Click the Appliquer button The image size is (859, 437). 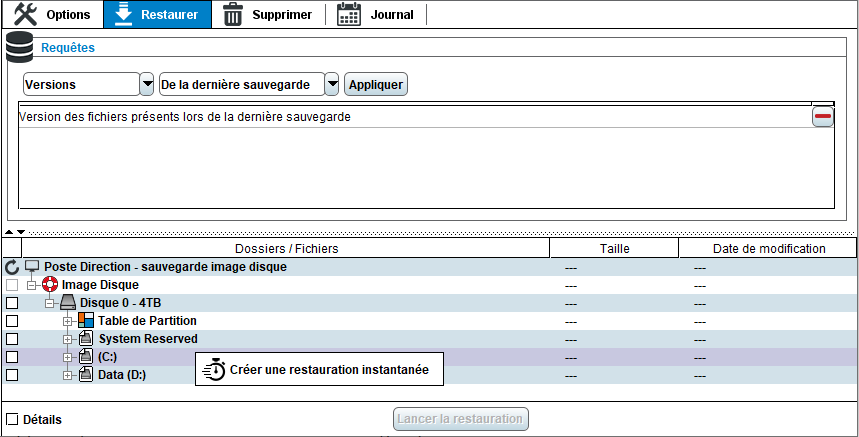[376, 84]
